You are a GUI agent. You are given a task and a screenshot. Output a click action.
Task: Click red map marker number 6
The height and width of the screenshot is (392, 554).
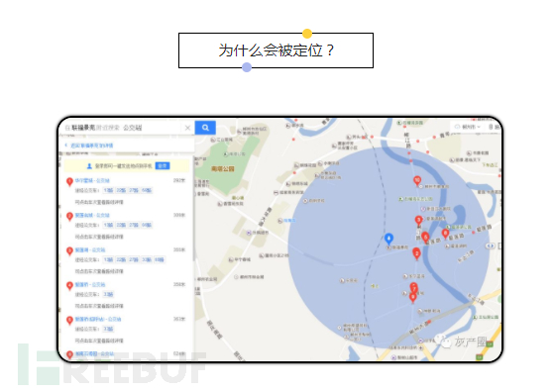tap(446, 234)
